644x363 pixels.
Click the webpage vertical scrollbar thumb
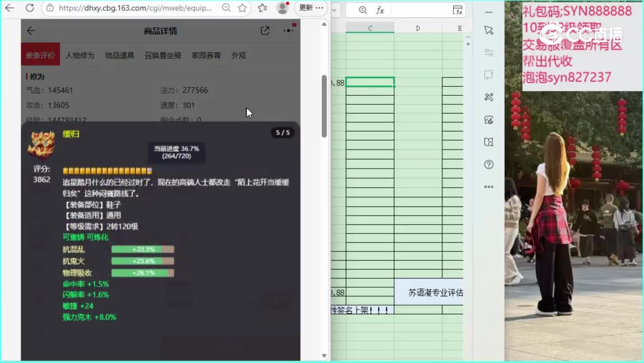point(324,106)
